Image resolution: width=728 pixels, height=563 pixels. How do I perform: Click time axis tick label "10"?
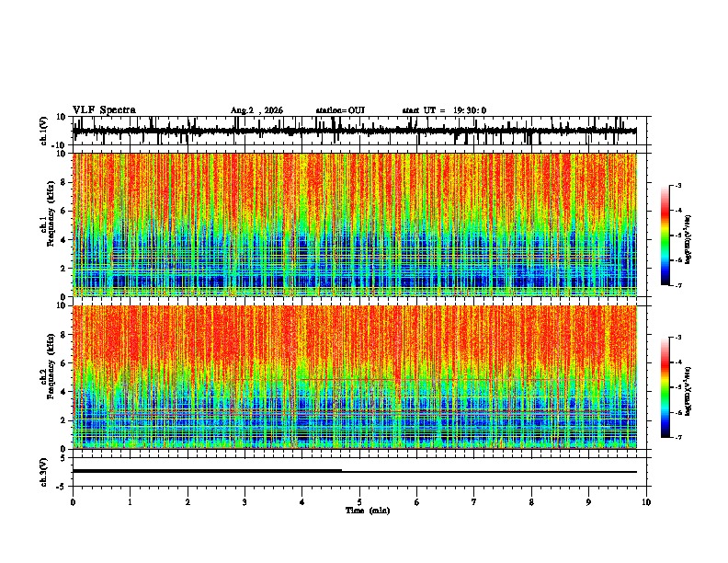click(x=646, y=502)
